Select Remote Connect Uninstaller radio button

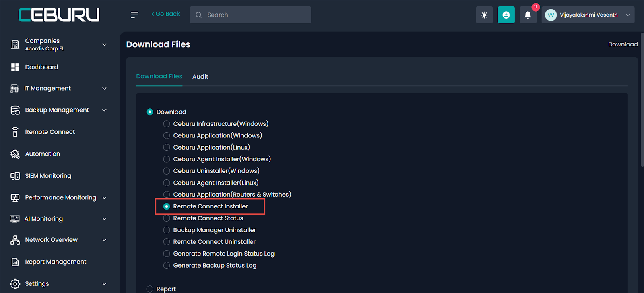click(167, 242)
